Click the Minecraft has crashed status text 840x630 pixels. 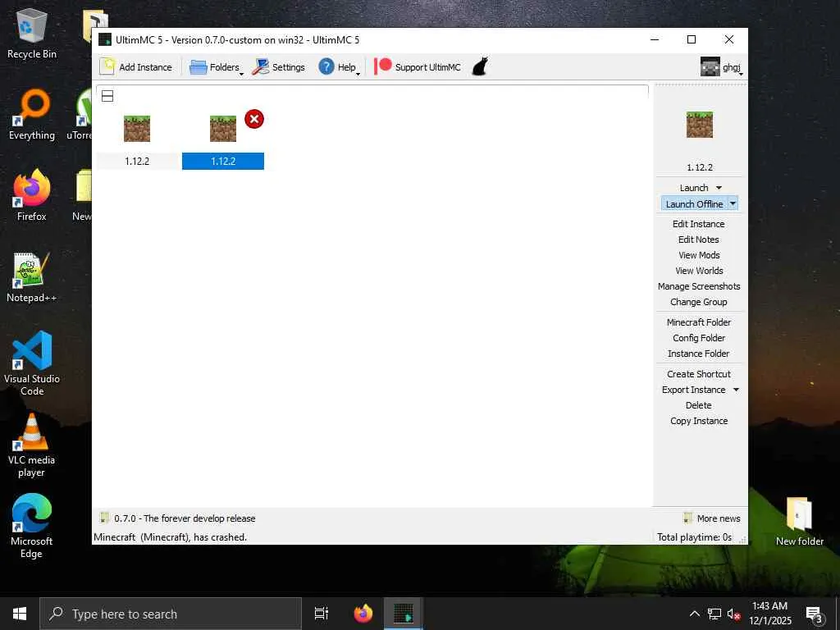click(x=171, y=536)
